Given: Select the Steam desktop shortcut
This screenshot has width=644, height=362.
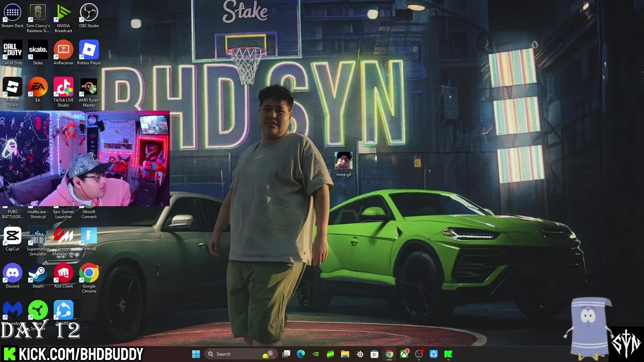Looking at the screenshot, I should tap(38, 276).
